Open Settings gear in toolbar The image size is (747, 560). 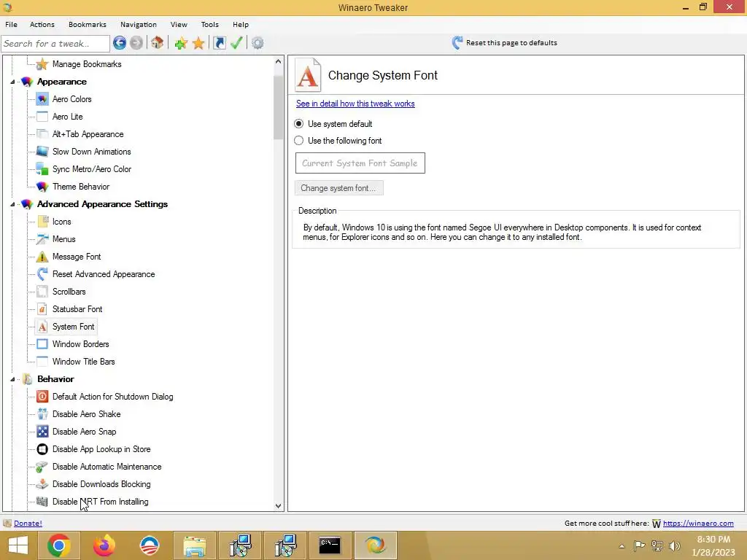258,43
